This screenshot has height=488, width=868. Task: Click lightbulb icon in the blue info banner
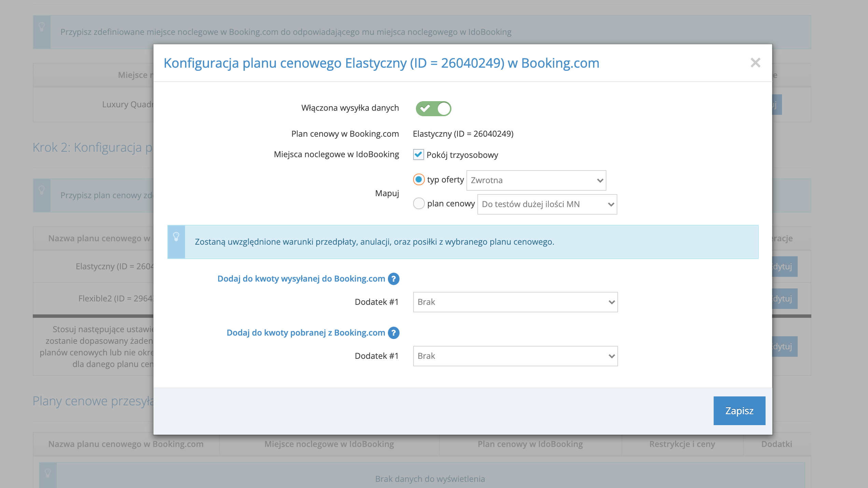pos(176,237)
